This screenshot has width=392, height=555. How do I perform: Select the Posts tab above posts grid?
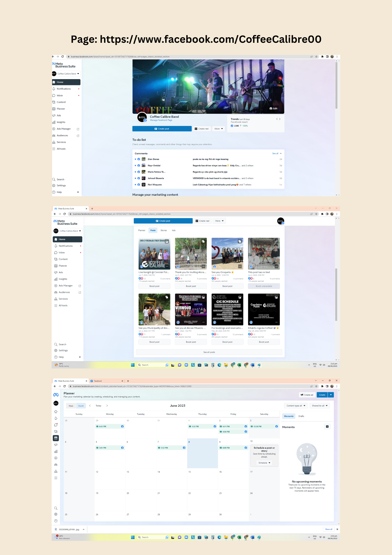[153, 230]
